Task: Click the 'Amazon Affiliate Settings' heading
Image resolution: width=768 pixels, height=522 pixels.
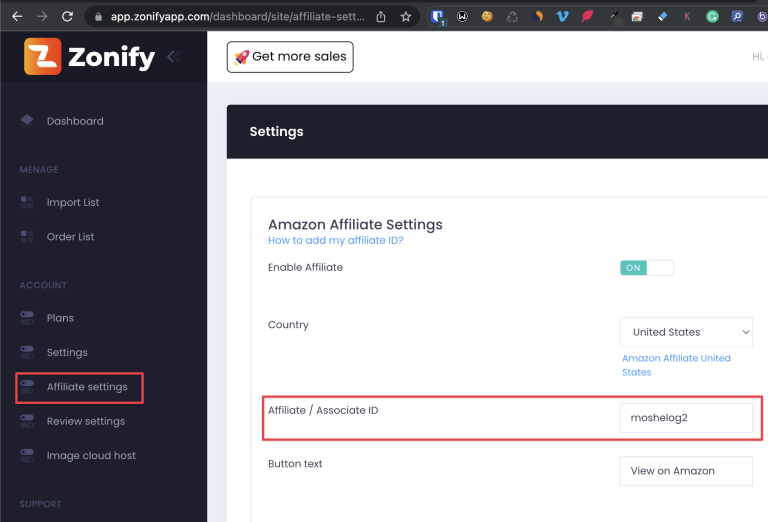Action: point(355,225)
